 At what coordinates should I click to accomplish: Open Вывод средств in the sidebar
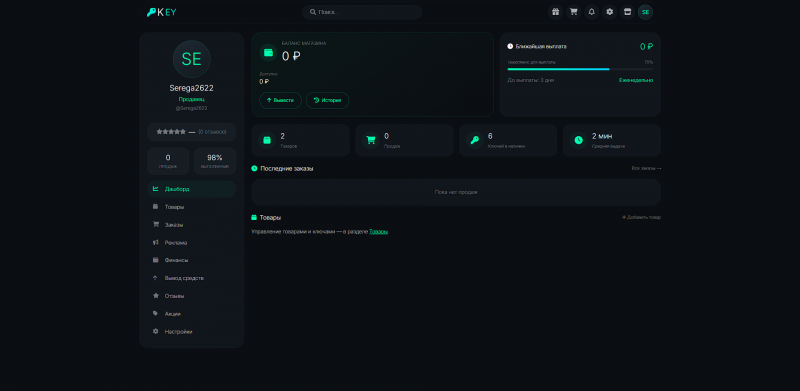point(191,278)
